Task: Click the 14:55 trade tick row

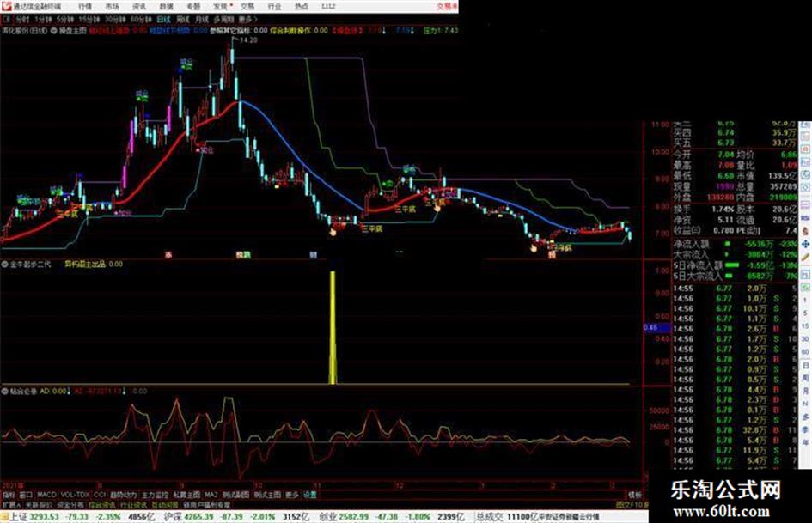Action: 736,289
